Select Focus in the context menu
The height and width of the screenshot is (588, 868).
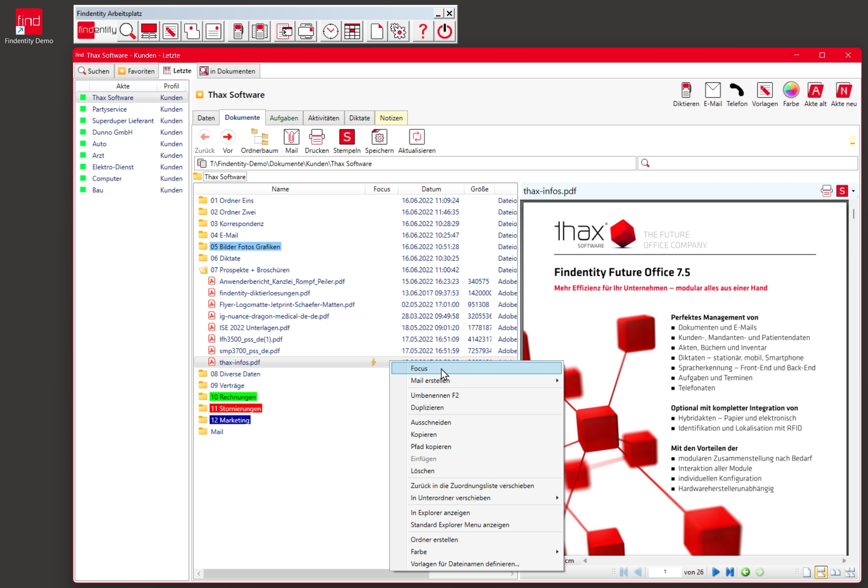coord(419,368)
